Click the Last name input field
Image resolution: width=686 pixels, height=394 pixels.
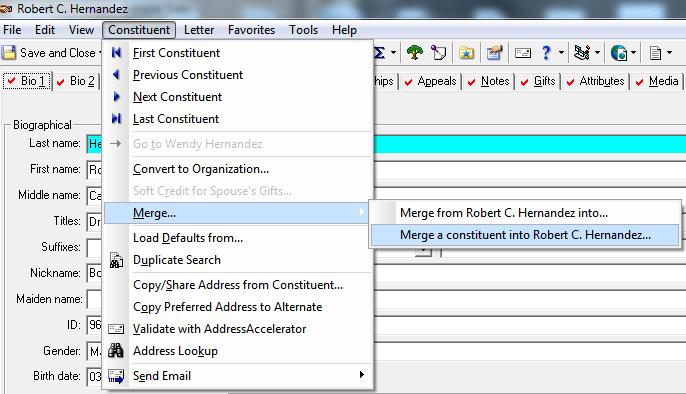94,144
